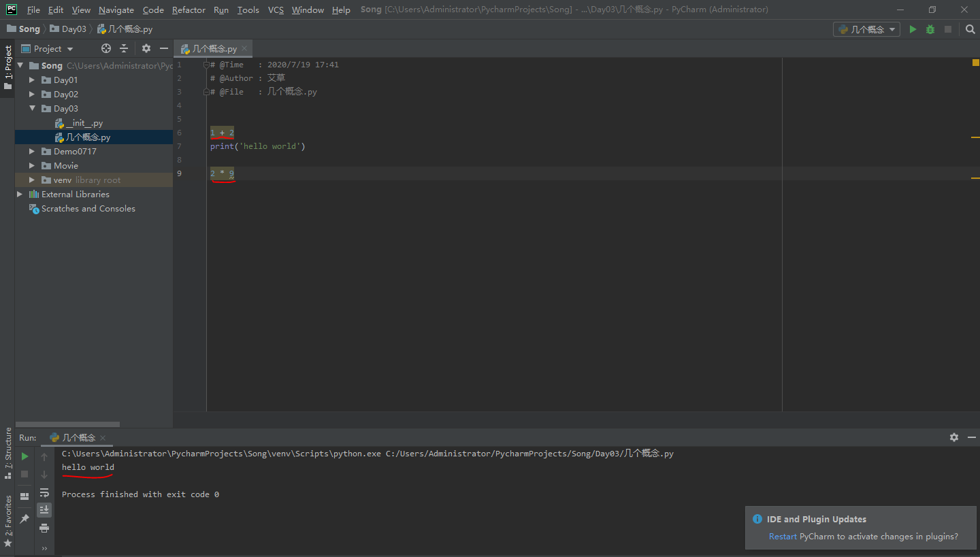This screenshot has height=557, width=980.
Task: Locate current file using the crosshair icon
Action: pyautogui.click(x=105, y=48)
